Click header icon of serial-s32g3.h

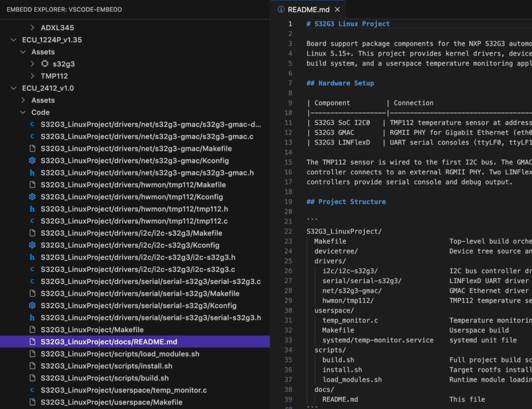pyautogui.click(x=32, y=318)
